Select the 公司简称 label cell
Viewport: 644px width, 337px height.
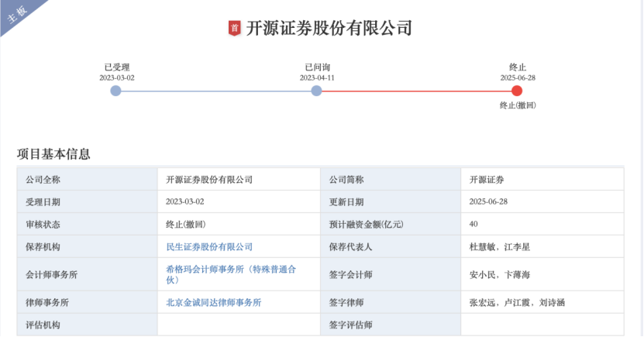point(391,180)
